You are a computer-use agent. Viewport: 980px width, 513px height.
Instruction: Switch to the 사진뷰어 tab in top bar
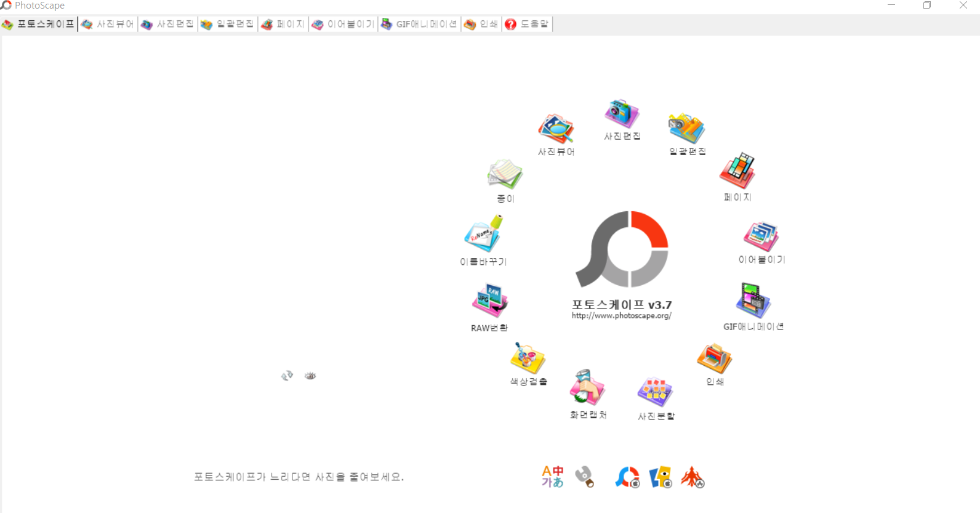[108, 24]
